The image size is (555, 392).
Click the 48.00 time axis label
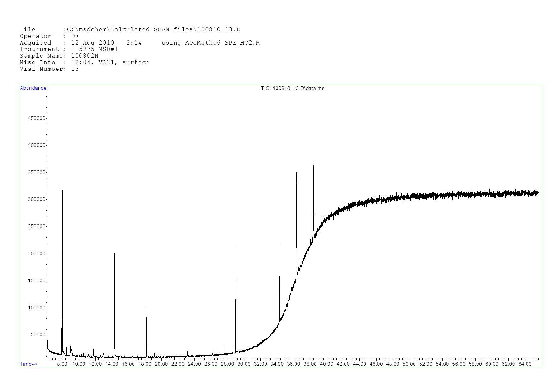tap(392, 364)
